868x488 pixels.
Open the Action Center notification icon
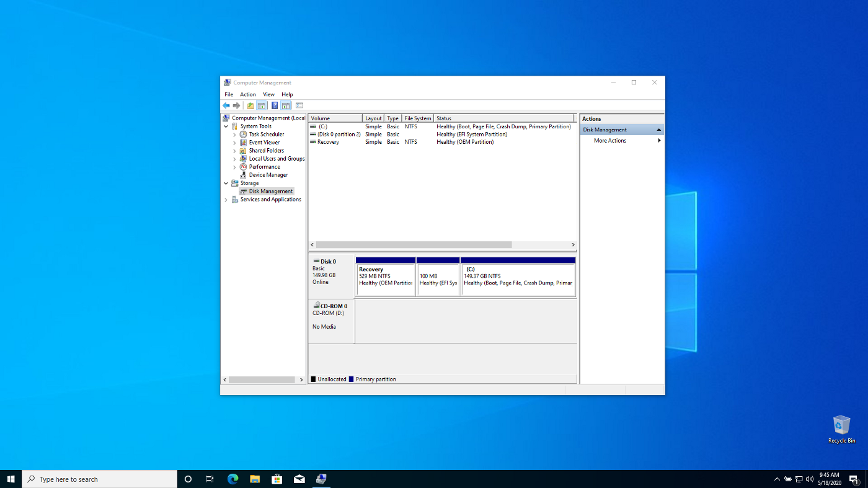click(x=854, y=479)
